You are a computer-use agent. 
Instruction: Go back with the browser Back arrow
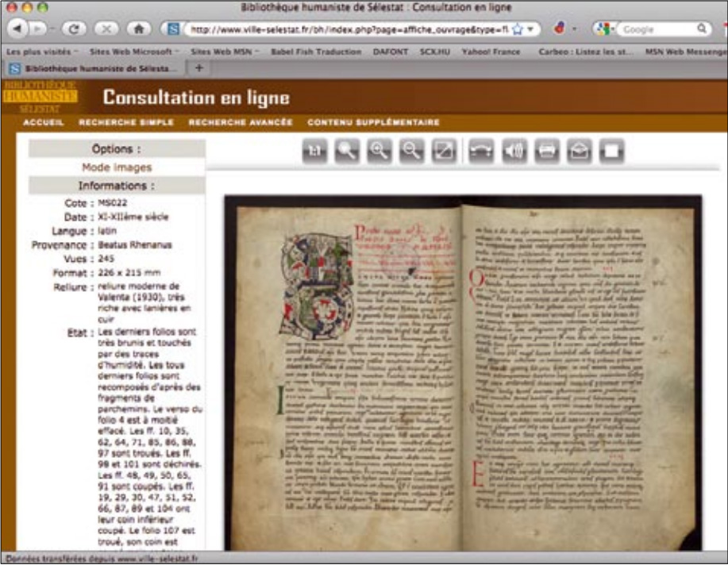pyautogui.click(x=17, y=29)
